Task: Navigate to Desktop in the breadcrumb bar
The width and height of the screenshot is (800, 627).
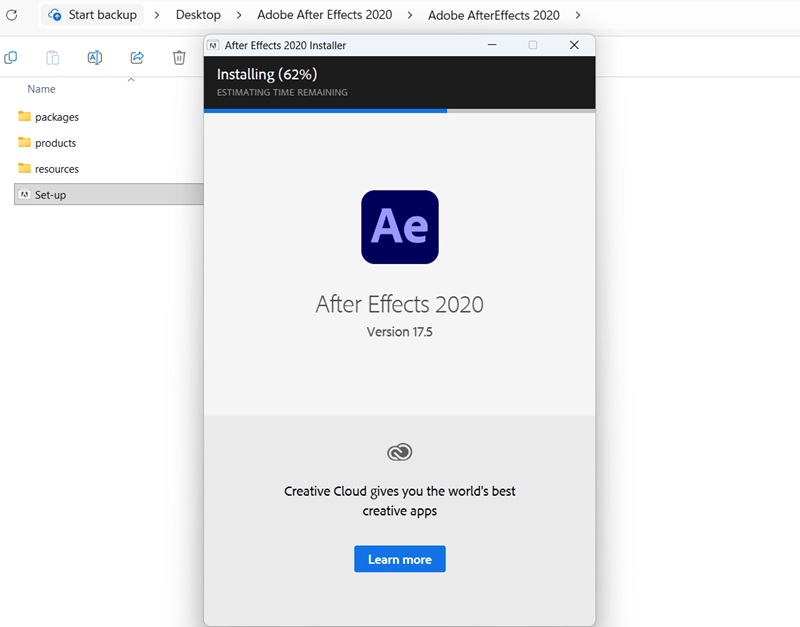Action: [197, 15]
